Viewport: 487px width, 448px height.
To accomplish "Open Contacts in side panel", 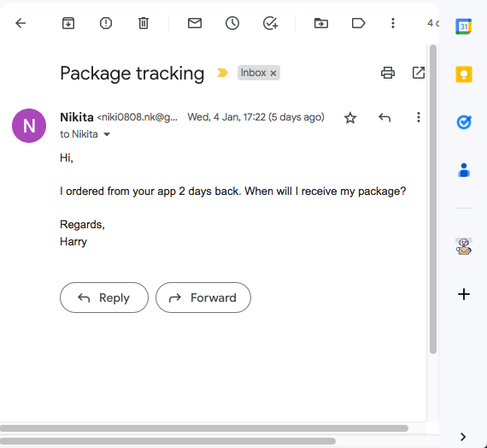I will (464, 170).
